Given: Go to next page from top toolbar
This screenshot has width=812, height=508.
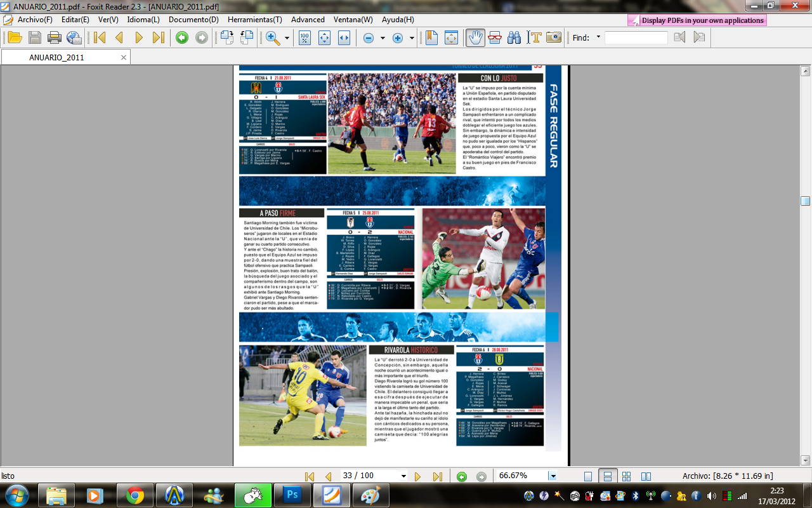Looking at the screenshot, I should tap(139, 37).
